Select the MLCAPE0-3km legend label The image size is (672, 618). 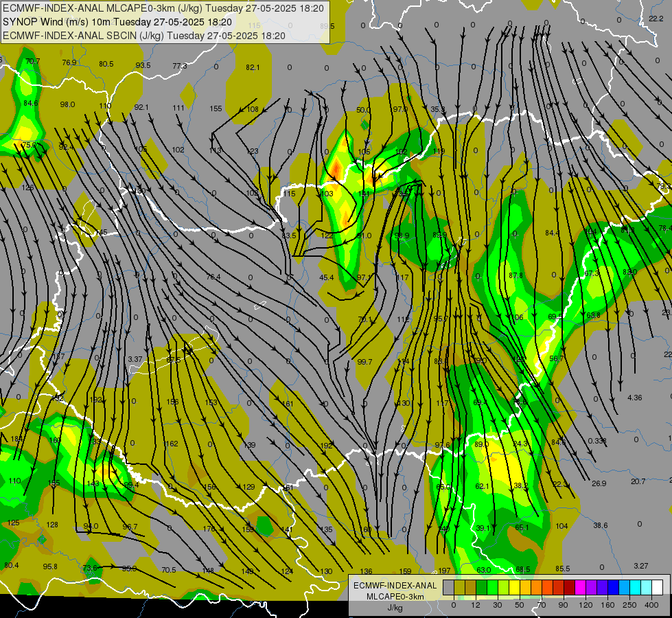pos(395,597)
